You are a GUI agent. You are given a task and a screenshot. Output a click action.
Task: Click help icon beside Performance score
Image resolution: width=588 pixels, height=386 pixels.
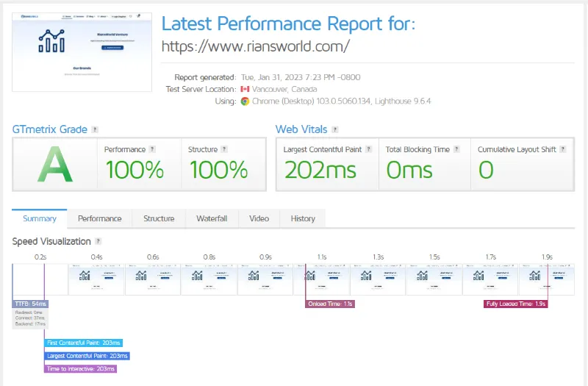[x=152, y=149]
